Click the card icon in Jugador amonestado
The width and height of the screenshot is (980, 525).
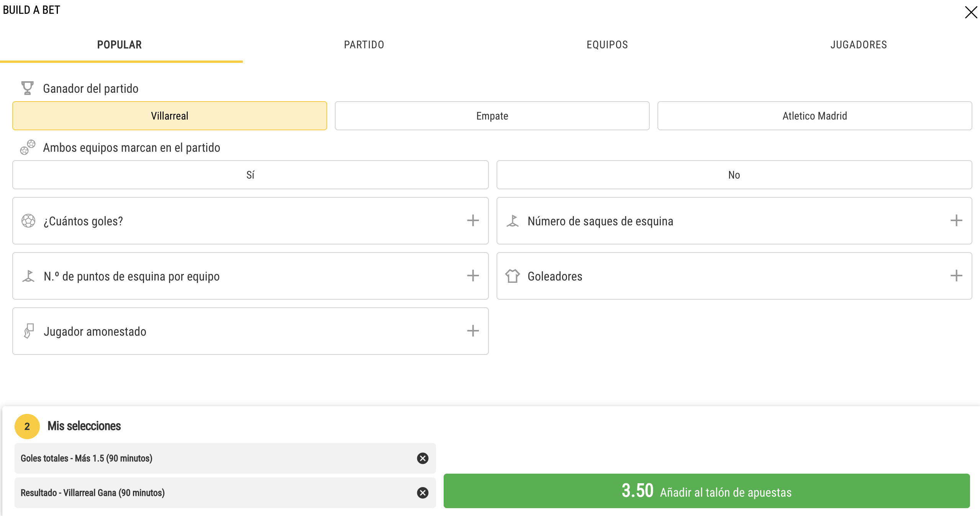click(29, 331)
